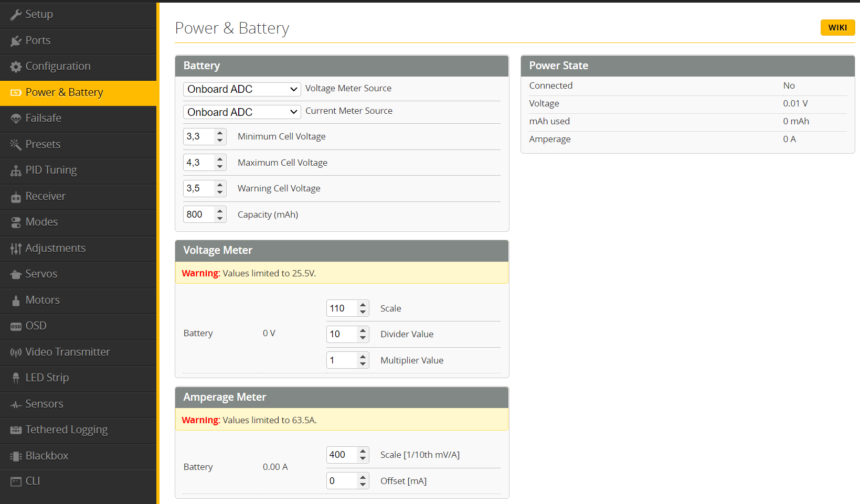Click the Blackbox icon in sidebar
Screen dimensions: 860x504
(16, 456)
